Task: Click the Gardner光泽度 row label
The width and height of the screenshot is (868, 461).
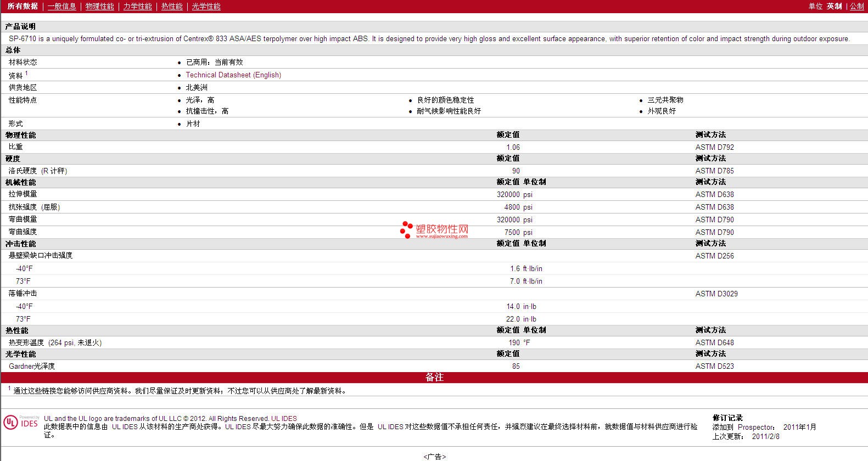Action: [32, 367]
